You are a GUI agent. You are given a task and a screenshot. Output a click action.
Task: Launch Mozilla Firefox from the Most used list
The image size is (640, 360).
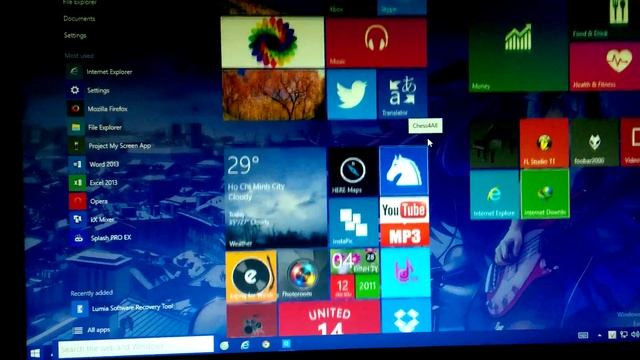click(98, 109)
